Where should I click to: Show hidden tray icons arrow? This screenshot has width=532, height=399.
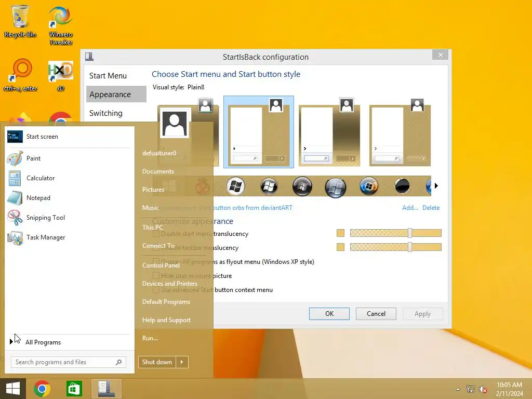[458, 389]
